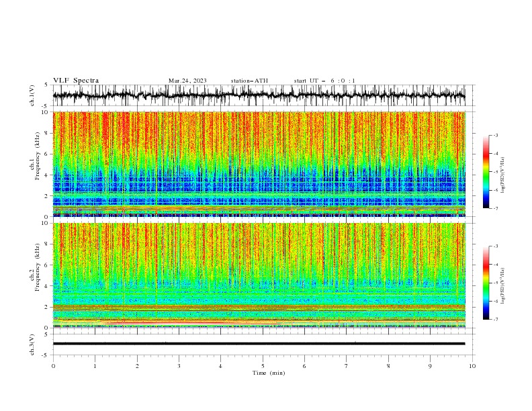Click the date 'Mar.24, 2023' label

tap(187, 81)
